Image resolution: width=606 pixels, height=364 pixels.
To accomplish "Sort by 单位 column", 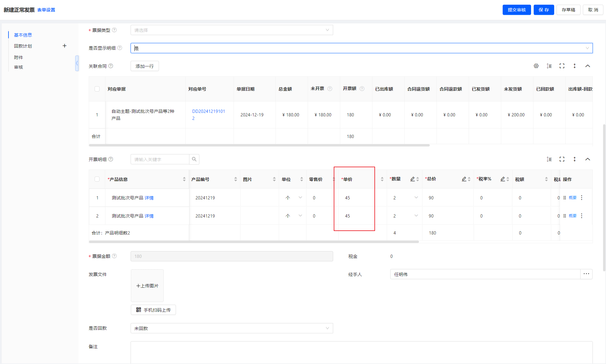I will tap(302, 179).
